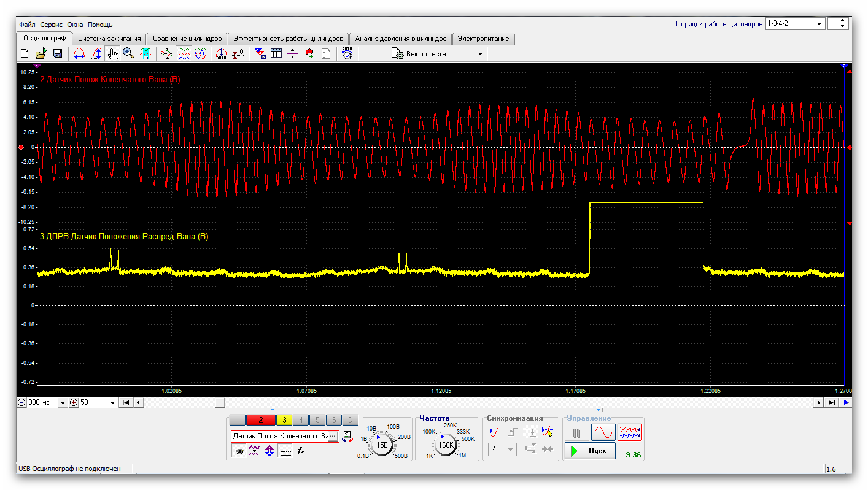Open the 300 мс time scale dropdown

[63, 402]
